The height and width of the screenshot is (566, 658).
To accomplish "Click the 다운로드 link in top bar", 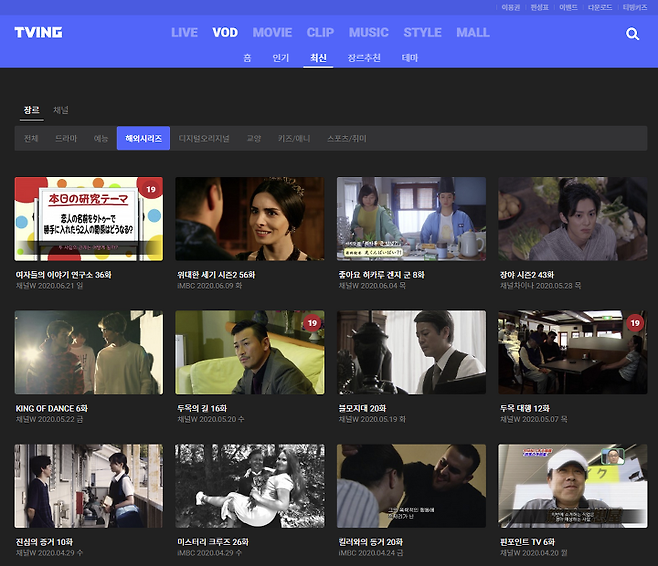I will pyautogui.click(x=599, y=7).
